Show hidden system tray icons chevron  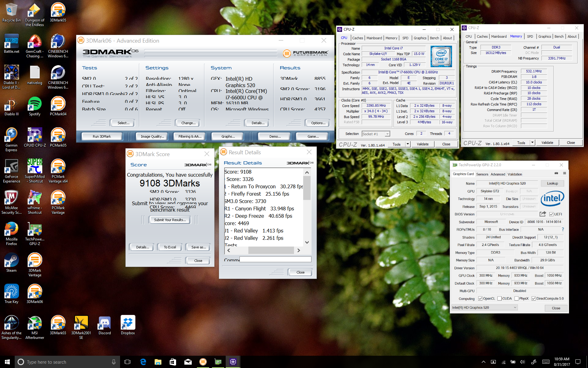pyautogui.click(x=483, y=362)
